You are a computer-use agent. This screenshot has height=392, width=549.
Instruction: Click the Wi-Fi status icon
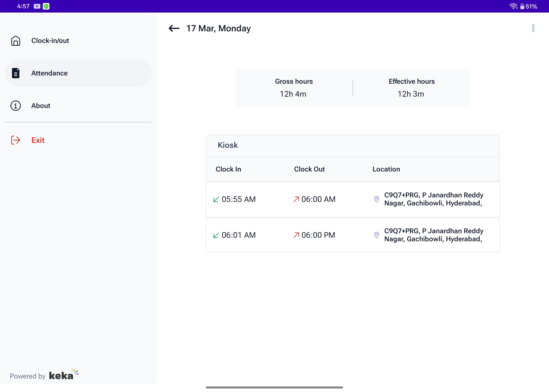[513, 6]
